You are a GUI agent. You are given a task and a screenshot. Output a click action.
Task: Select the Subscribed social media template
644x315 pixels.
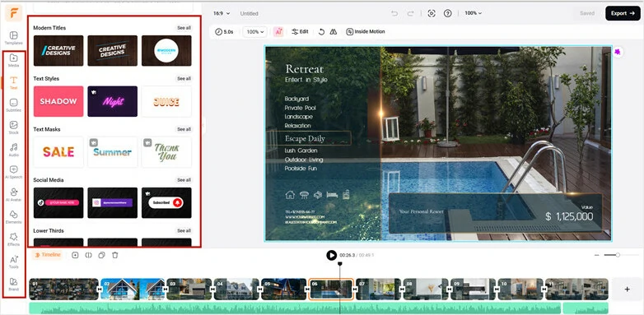(x=166, y=202)
